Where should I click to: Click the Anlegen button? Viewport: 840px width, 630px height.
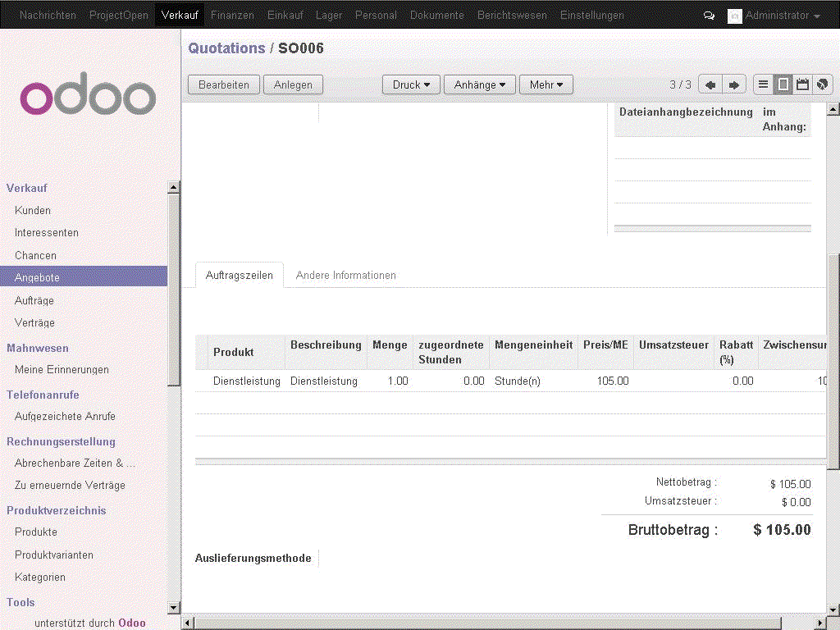tap(293, 84)
